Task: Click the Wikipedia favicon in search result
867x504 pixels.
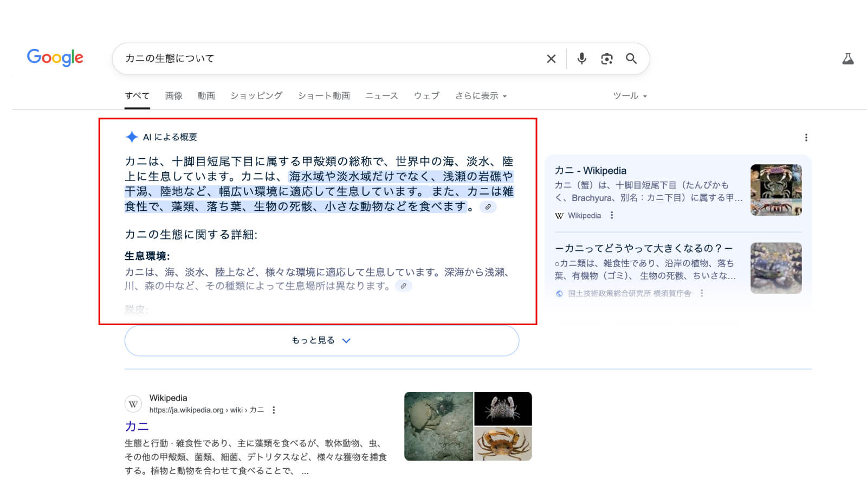Action: 133,404
